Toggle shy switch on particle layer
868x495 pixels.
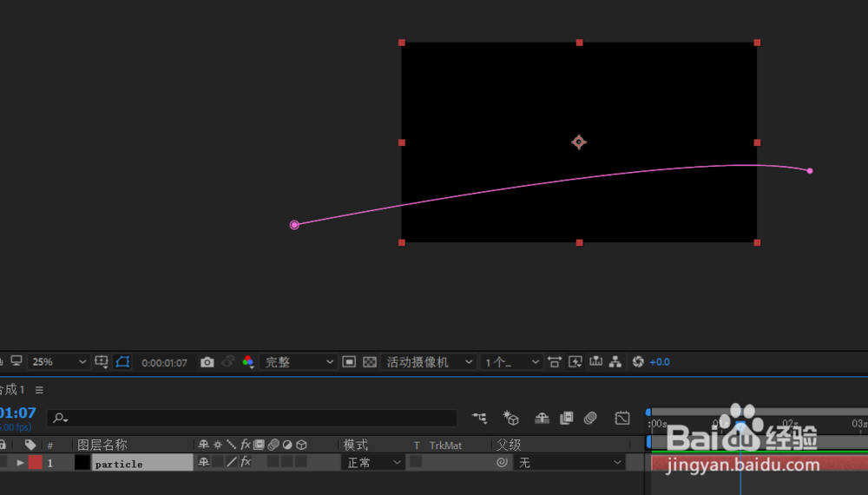(204, 462)
